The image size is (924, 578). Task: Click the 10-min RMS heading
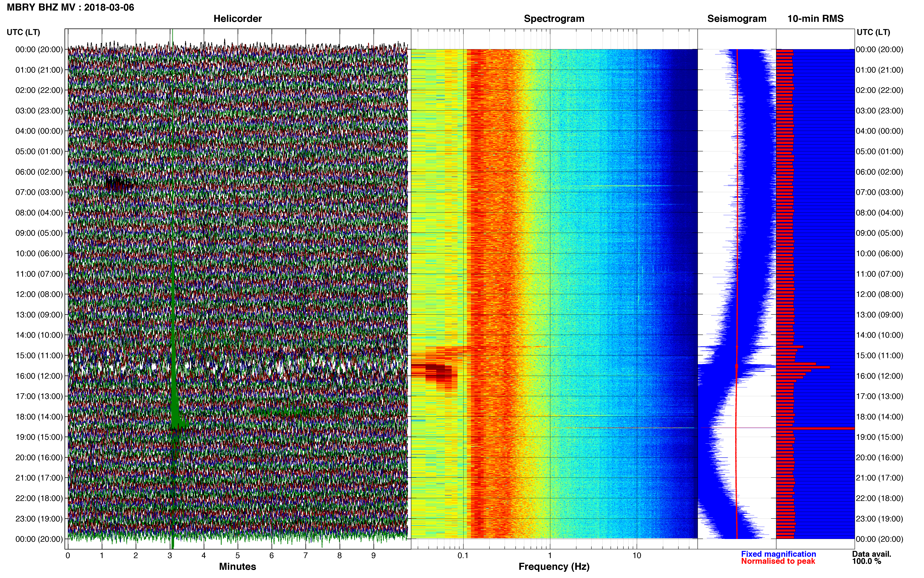815,19
